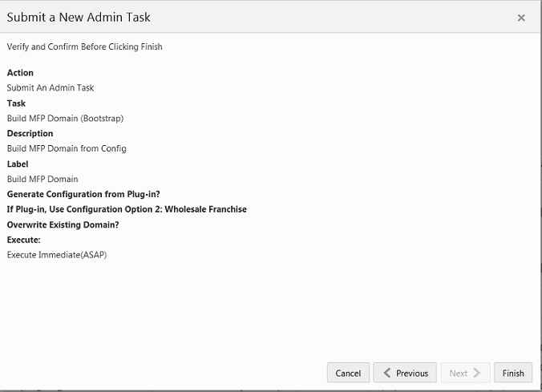Select 'Build MFP Domain (Bootstrap)' text
The image size is (542, 392).
click(65, 119)
